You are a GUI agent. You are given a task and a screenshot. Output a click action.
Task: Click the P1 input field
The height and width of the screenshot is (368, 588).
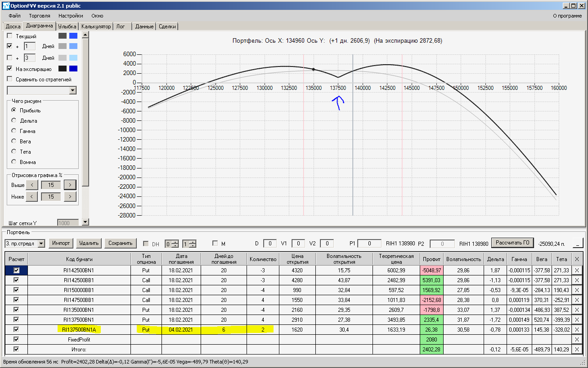pos(369,244)
